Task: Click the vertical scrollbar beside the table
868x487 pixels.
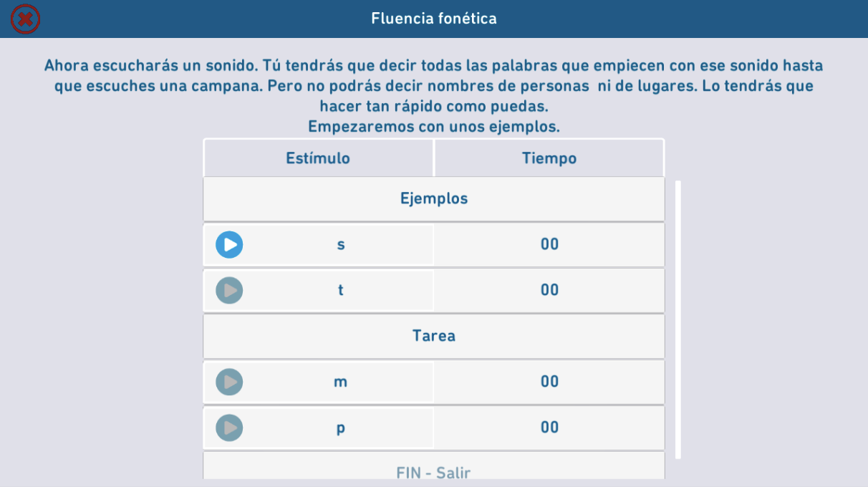Action: [678, 319]
